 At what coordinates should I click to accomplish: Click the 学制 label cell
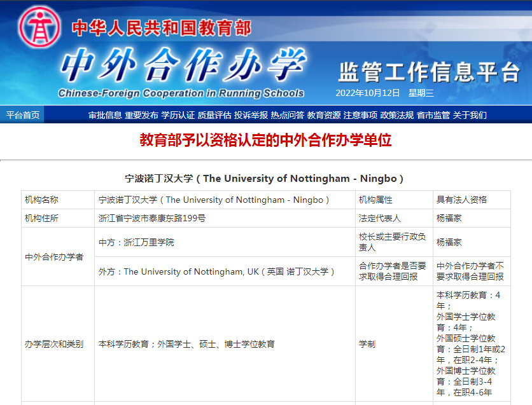tap(395, 344)
